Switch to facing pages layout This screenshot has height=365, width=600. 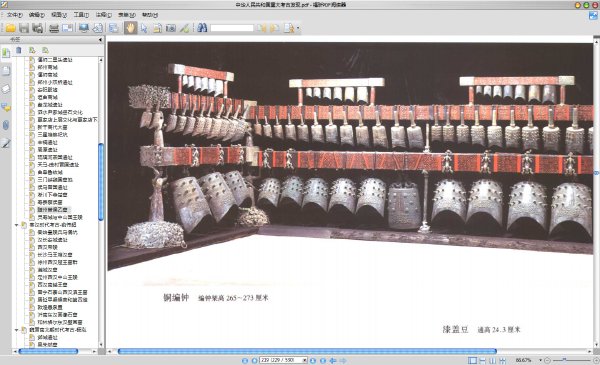tap(492, 360)
